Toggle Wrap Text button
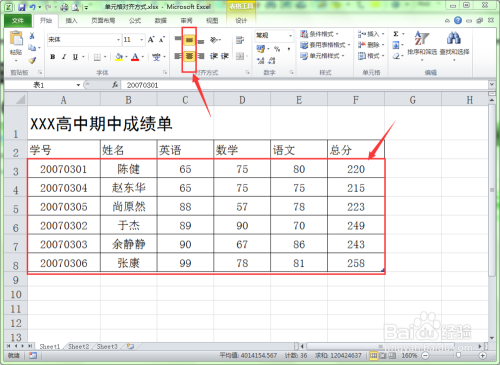The width and height of the screenshot is (500, 365). click(x=240, y=40)
